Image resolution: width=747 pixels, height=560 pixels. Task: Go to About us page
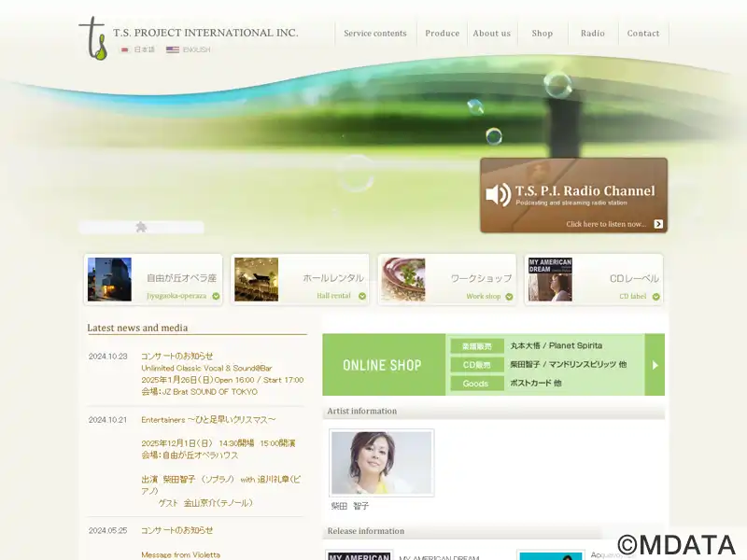pos(492,34)
